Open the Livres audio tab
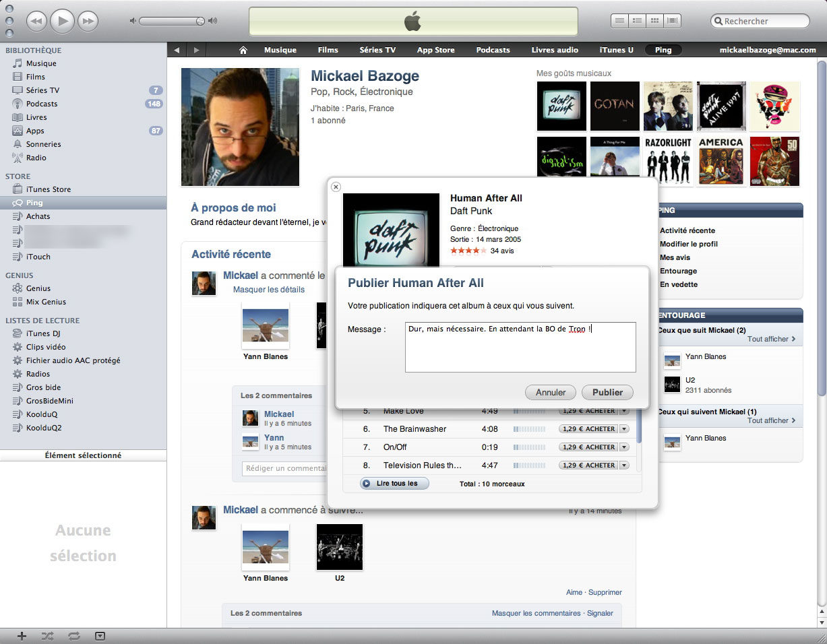 [x=555, y=50]
